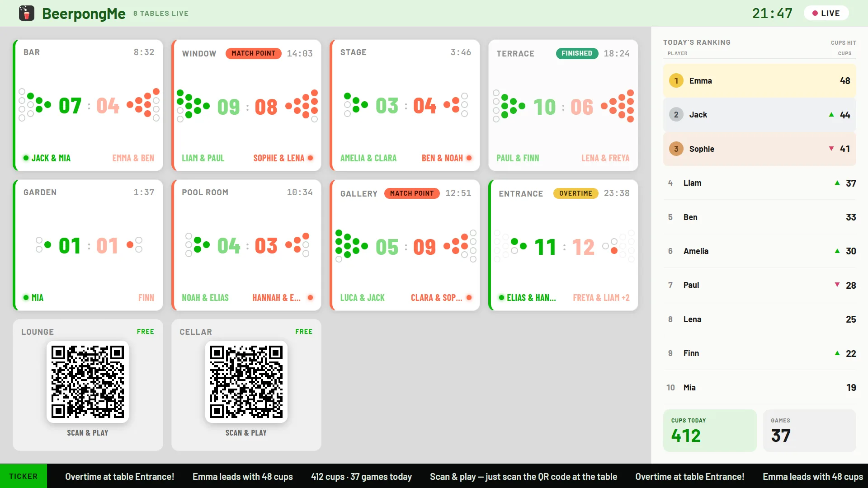868x488 pixels.
Task: Open the Cellar table QR code
Action: [x=246, y=382]
